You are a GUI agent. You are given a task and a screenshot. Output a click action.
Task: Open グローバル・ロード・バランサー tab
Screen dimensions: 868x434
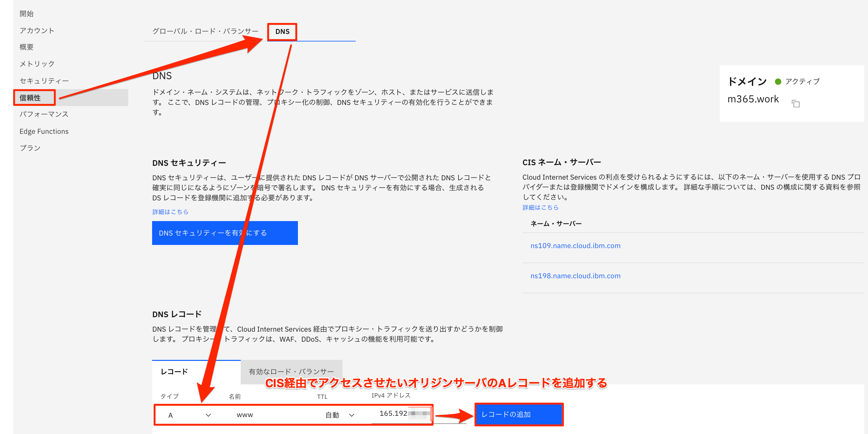pyautogui.click(x=205, y=31)
